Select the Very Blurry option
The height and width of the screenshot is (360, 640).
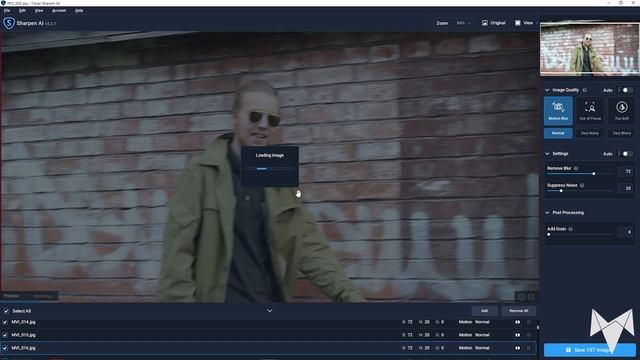tap(622, 133)
